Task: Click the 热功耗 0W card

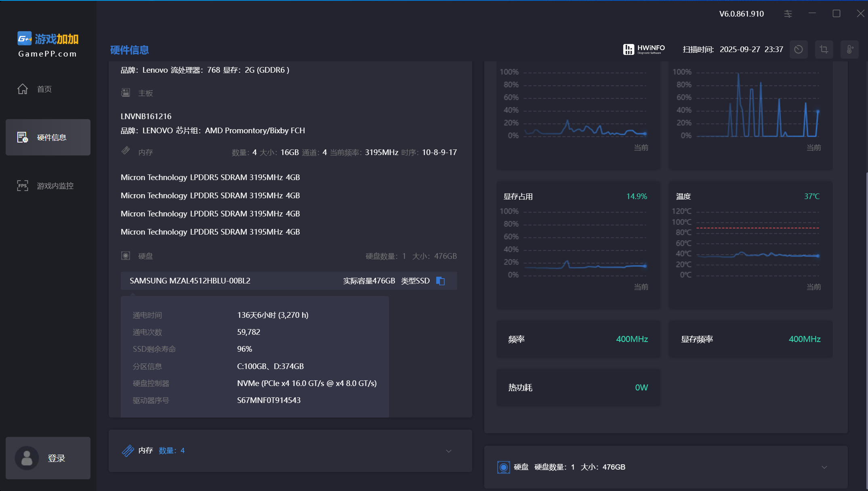Action: point(578,388)
